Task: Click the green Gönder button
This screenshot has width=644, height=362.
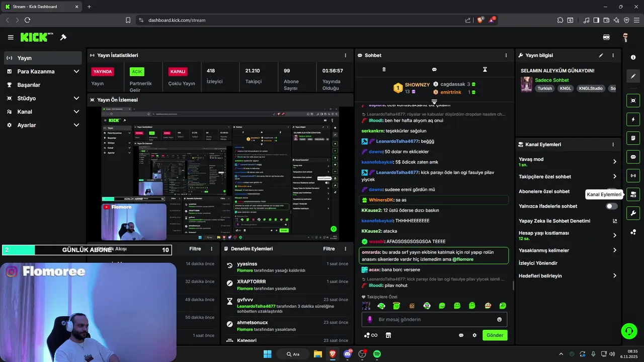Action: point(495,335)
